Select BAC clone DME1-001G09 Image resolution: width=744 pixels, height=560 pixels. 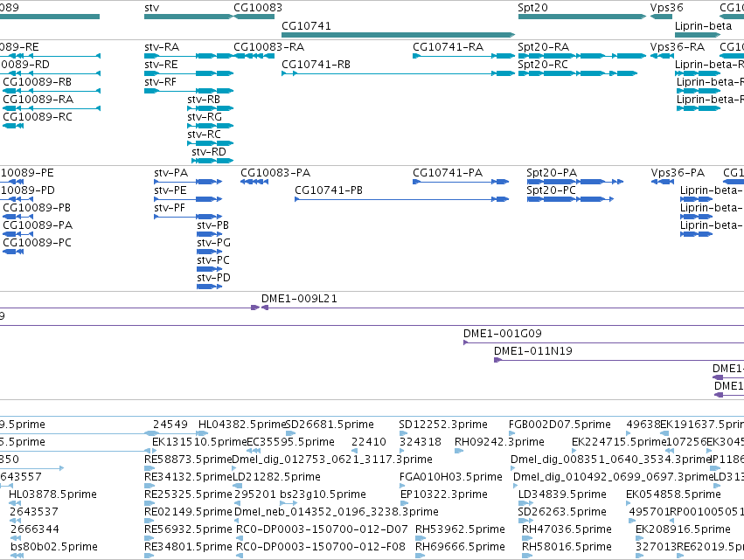click(x=603, y=342)
